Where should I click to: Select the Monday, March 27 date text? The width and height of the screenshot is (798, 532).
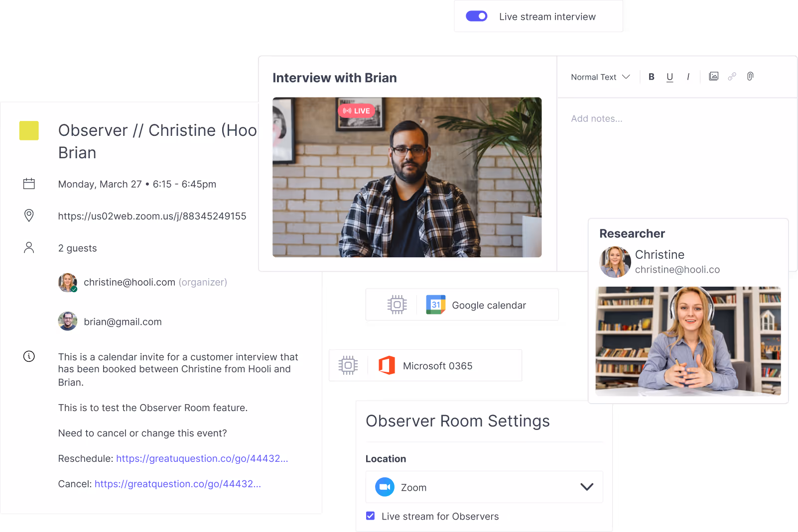[100, 184]
